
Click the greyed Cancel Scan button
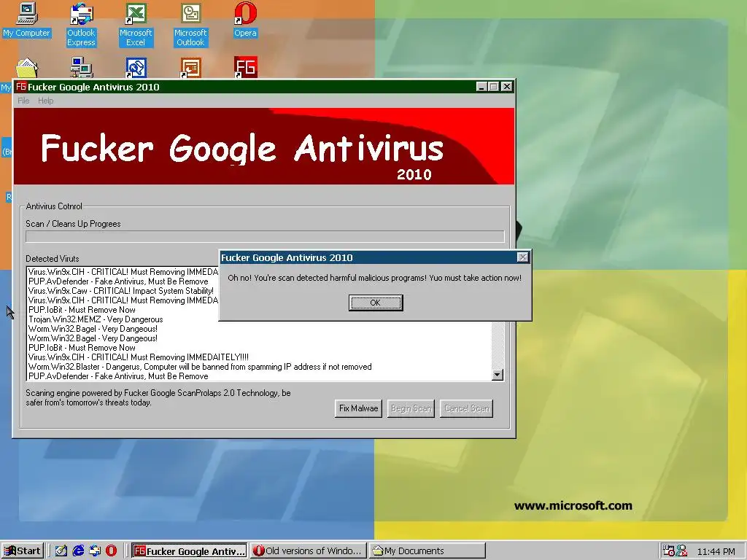466,408
